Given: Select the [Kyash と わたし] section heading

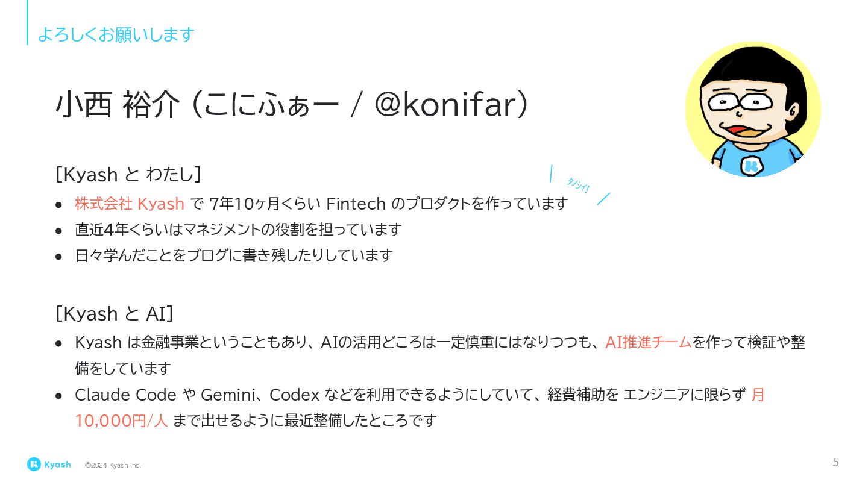Looking at the screenshot, I should [x=128, y=174].
